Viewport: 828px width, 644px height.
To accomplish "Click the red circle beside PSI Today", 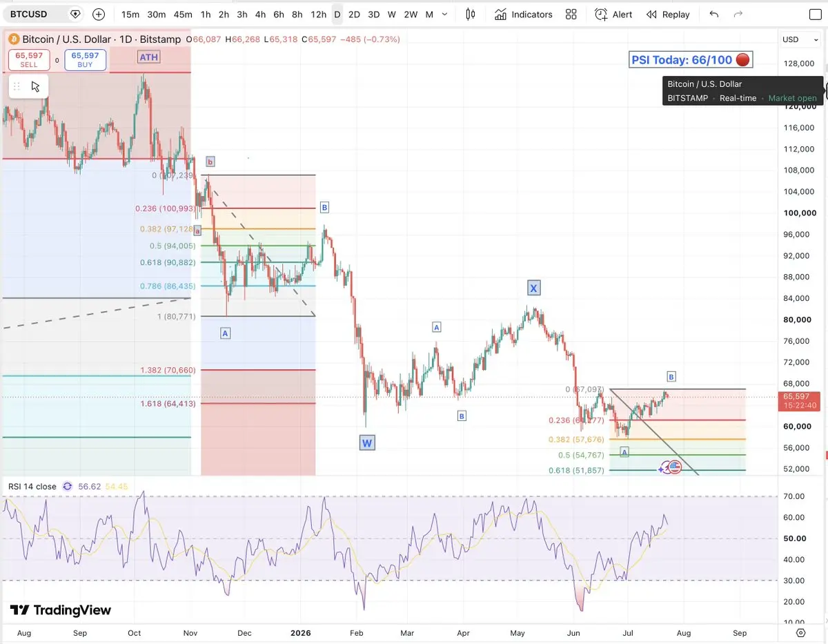I will [742, 60].
